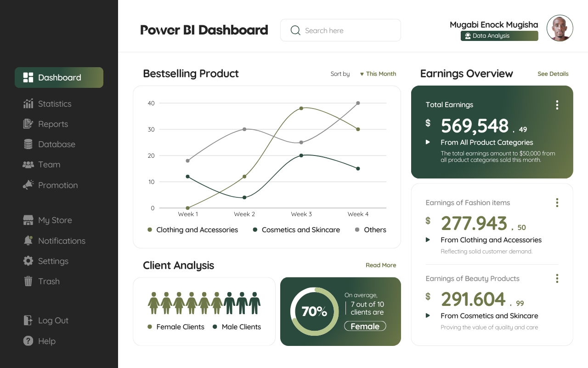588x368 pixels.
Task: Click the Search here input field
Action: 340,30
